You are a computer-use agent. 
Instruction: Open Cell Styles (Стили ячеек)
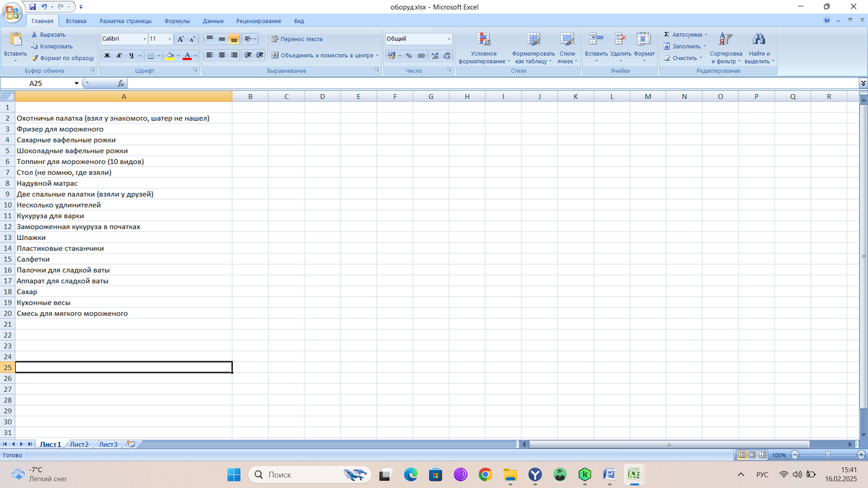click(568, 48)
